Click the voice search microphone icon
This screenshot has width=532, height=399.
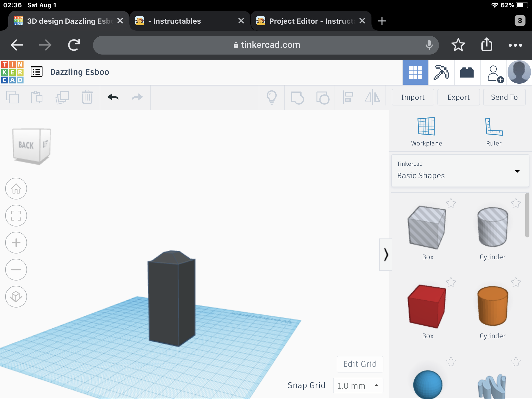click(429, 45)
